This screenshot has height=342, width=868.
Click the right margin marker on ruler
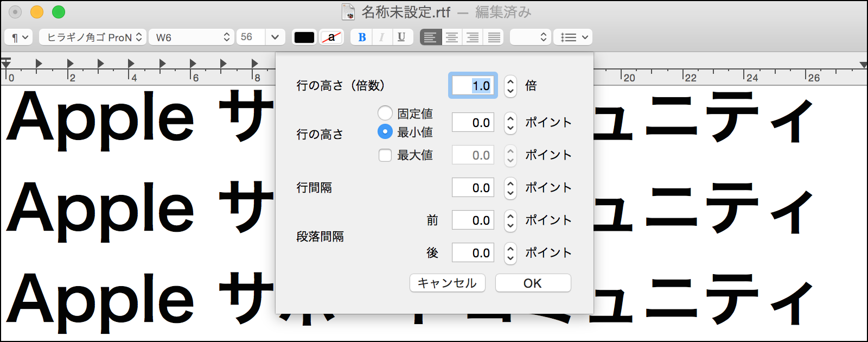click(863, 65)
